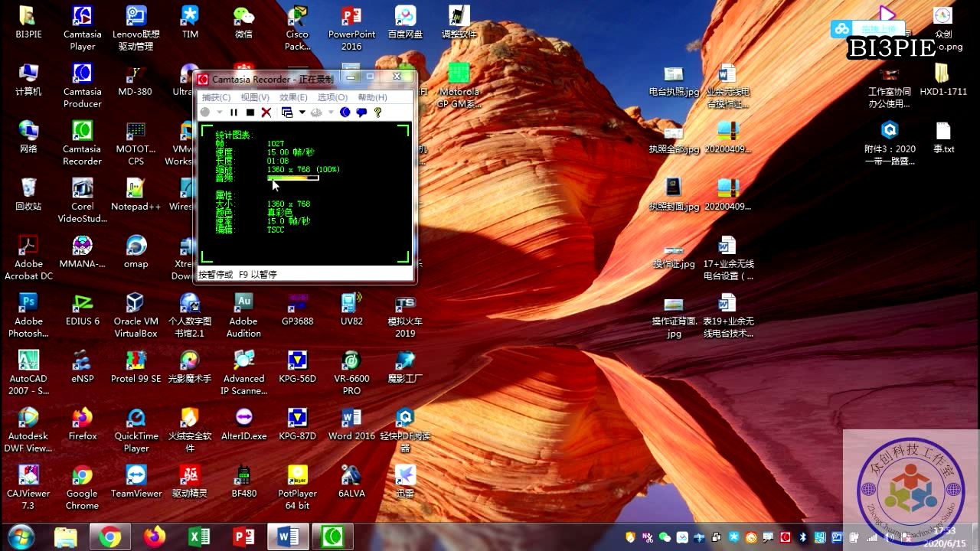The height and width of the screenshot is (551, 980).
Task: Delete the recording with red X button
Action: (x=266, y=112)
